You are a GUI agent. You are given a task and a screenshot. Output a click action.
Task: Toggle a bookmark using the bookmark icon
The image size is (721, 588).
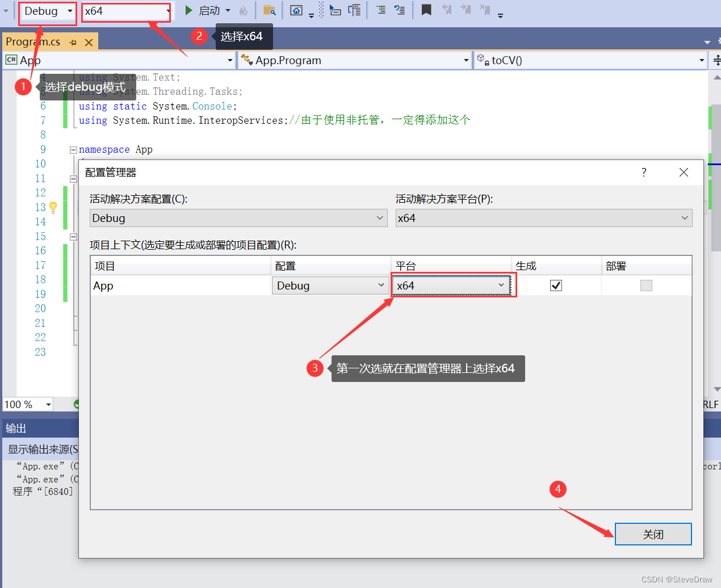point(426,10)
